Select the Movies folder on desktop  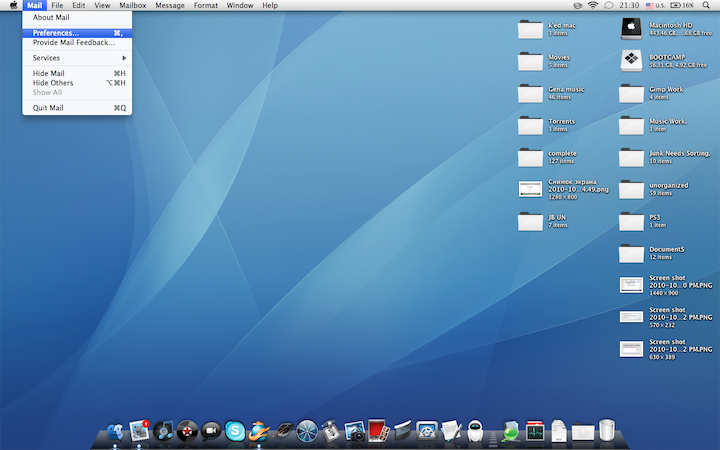[x=530, y=62]
